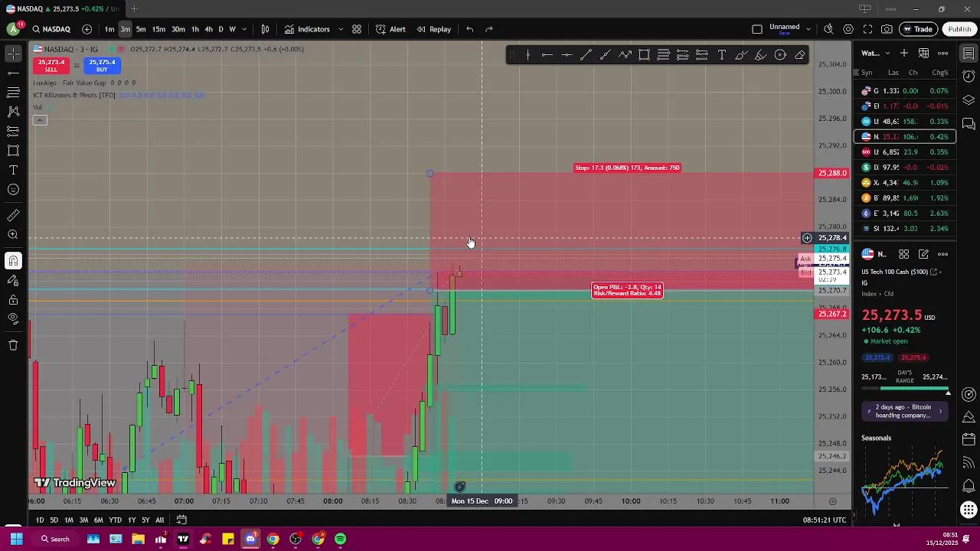The width and height of the screenshot is (980, 551).
Task: Select the brush tool in favorites toolbar
Action: click(x=741, y=55)
